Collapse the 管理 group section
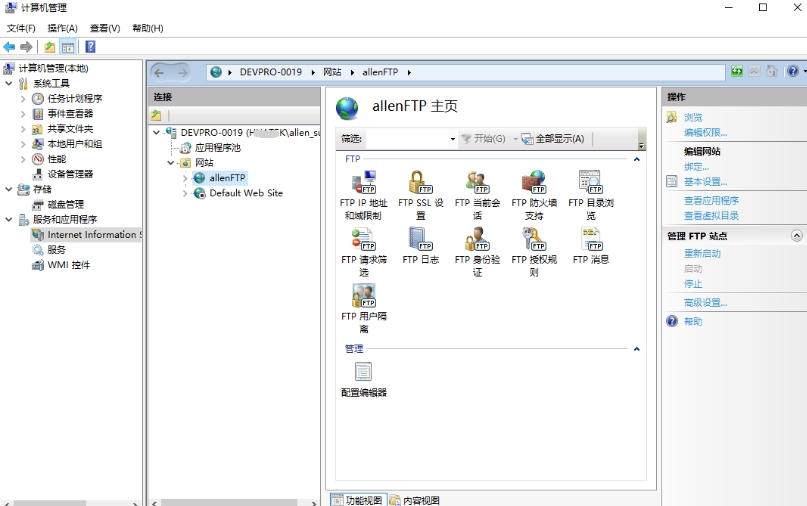Viewport: 807px width, 506px height. (637, 348)
